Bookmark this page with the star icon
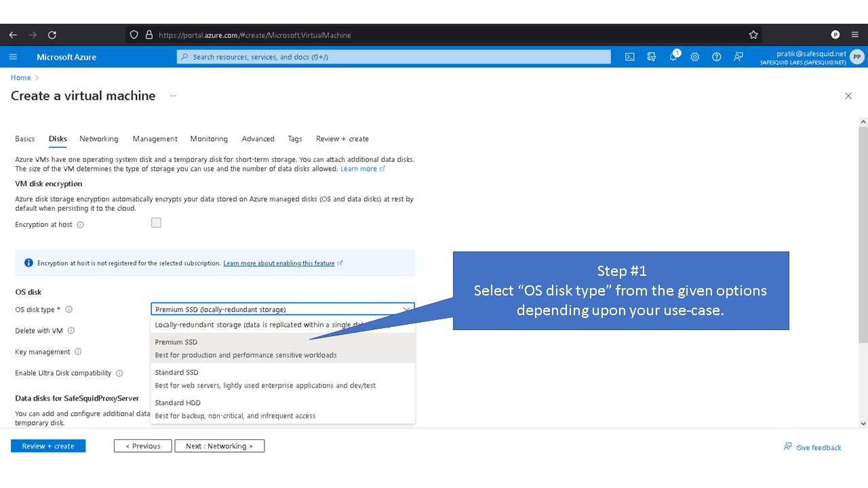 click(x=753, y=35)
